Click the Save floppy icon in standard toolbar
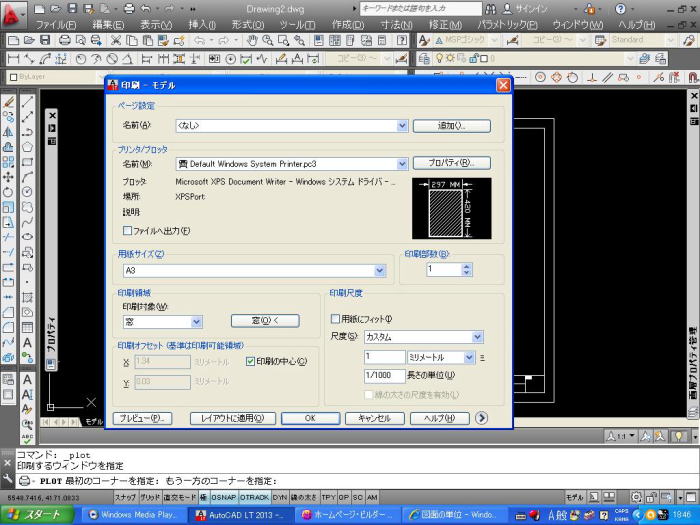The image size is (700, 525). (x=45, y=41)
